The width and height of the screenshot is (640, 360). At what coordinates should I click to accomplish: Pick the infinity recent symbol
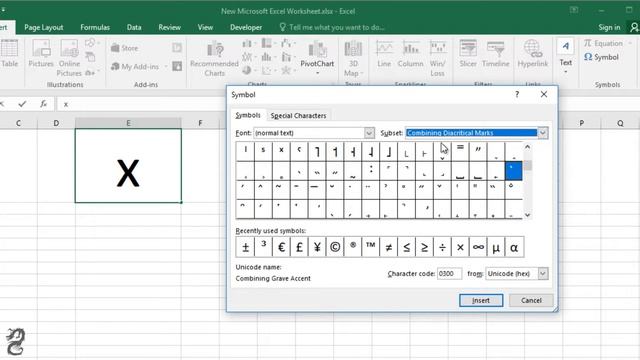[x=478, y=247]
